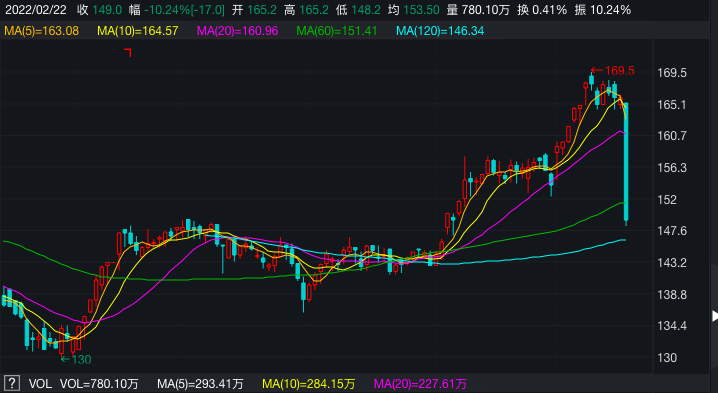Select the volume MA(10)=284.15万 label
The width and height of the screenshot is (718, 393).
308,383
